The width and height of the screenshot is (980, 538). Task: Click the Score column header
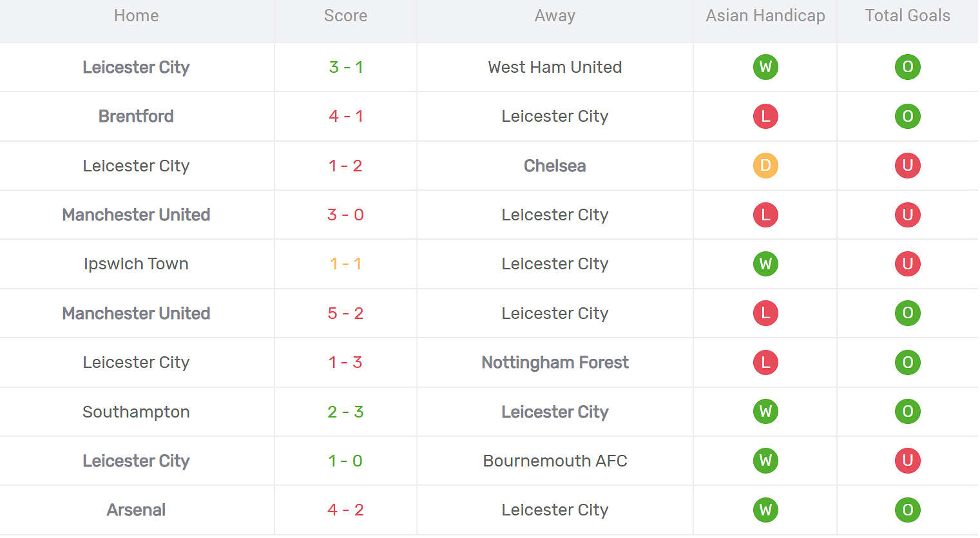click(345, 16)
